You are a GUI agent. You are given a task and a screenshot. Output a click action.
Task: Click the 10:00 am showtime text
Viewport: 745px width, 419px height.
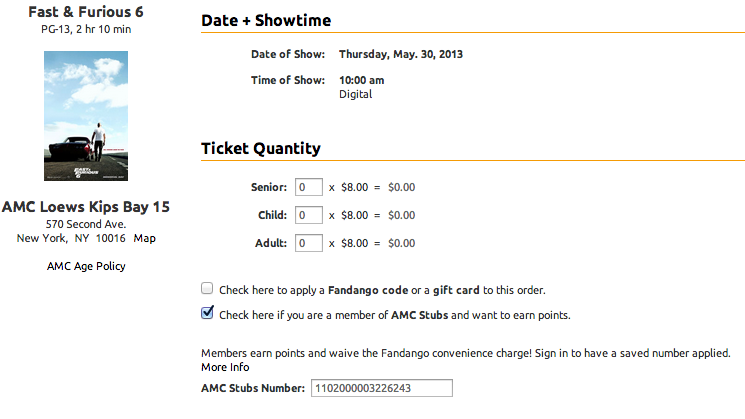click(x=362, y=80)
